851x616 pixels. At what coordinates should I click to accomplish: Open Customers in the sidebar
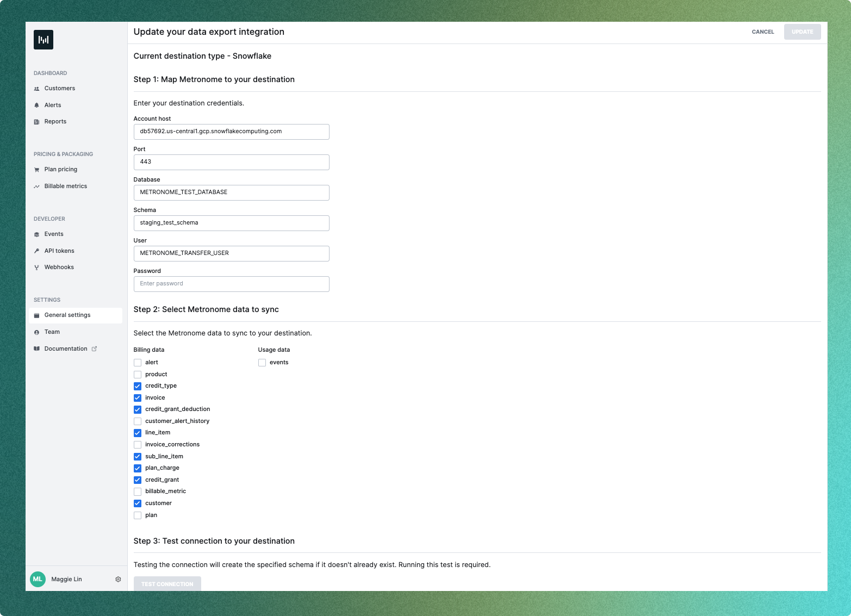point(76,89)
